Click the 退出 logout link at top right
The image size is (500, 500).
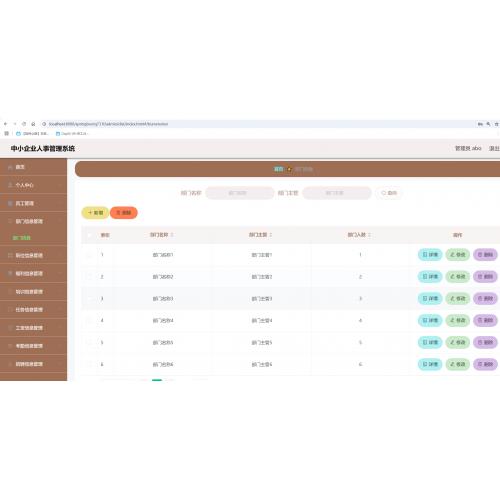[x=494, y=148]
